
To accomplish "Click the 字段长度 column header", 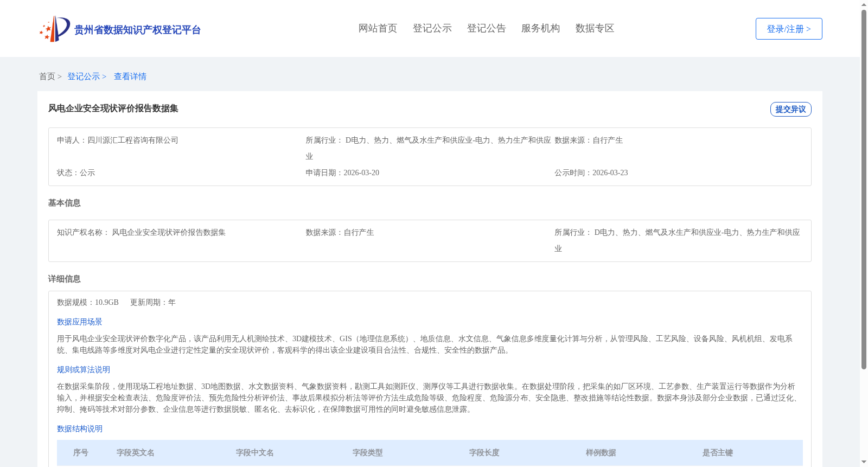I will [x=484, y=452].
